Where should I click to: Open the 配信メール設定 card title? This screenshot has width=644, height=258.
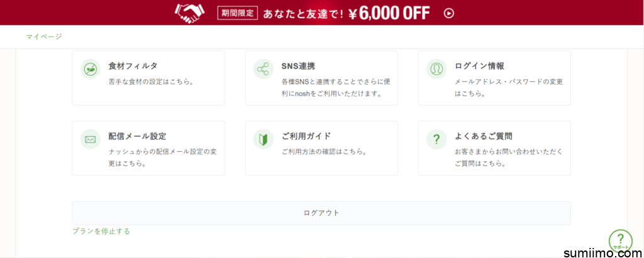click(x=137, y=136)
